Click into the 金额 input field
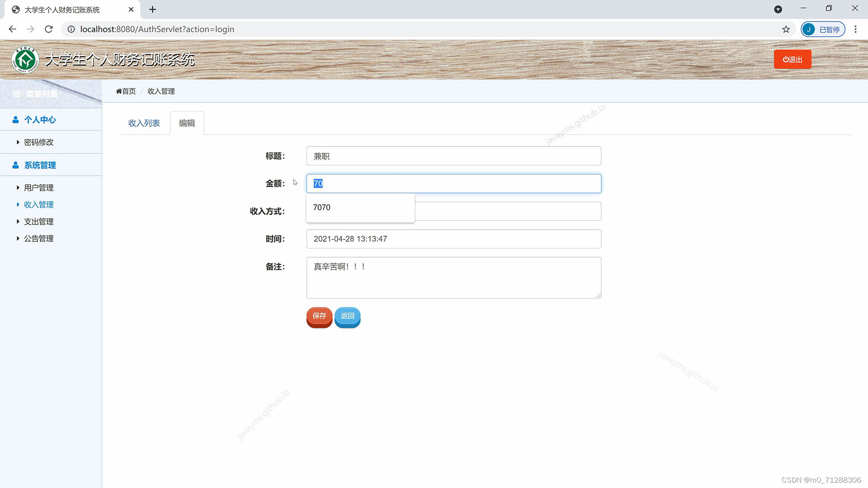The image size is (868, 488). [x=453, y=183]
